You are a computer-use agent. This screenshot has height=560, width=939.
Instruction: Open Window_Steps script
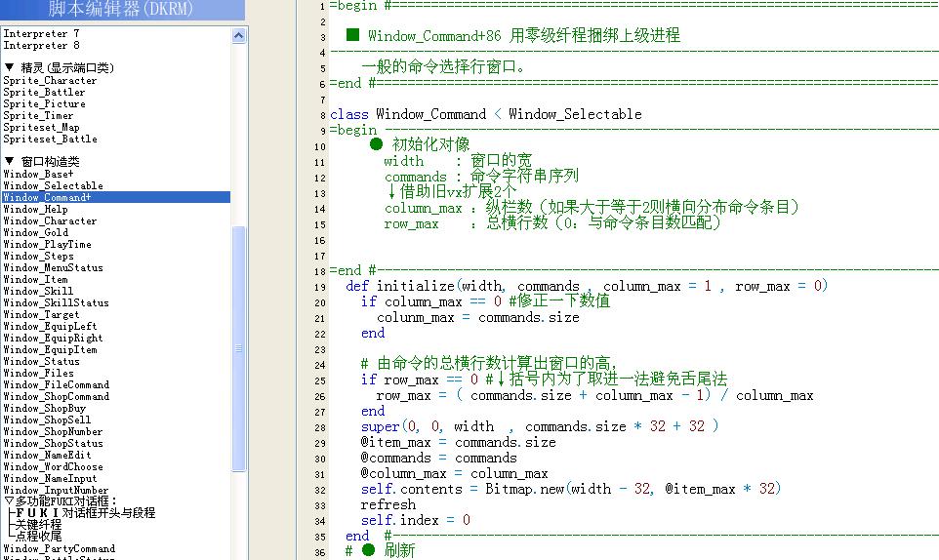(x=38, y=256)
